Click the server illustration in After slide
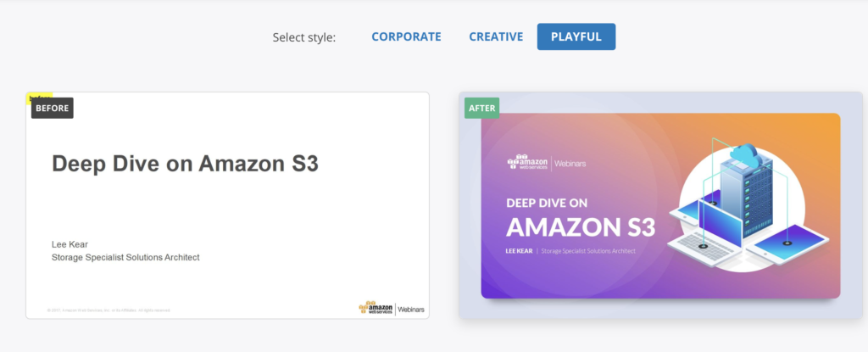 [748, 205]
